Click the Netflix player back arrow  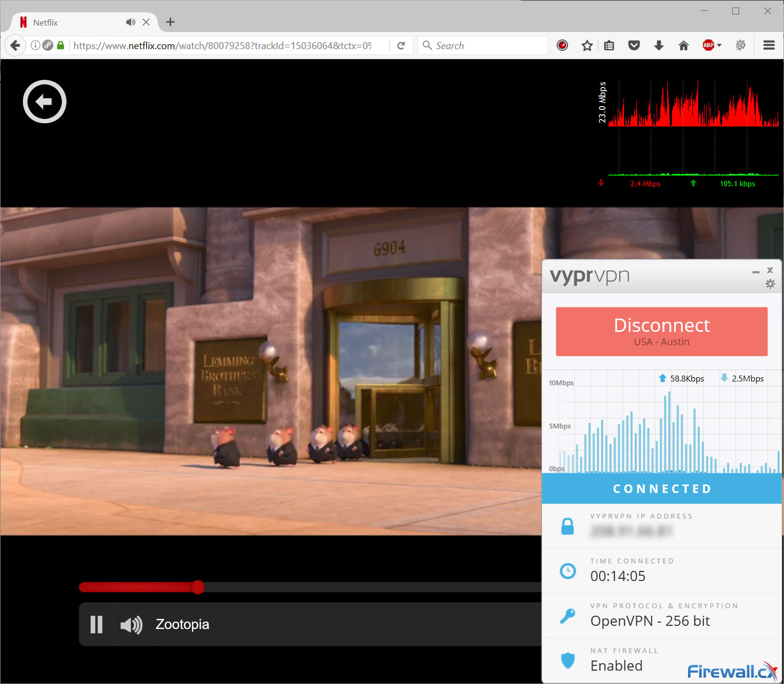click(x=45, y=101)
